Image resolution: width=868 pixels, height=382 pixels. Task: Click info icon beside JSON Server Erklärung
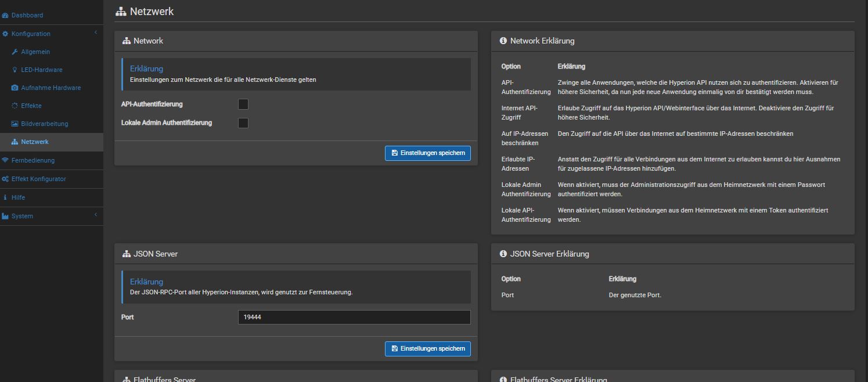503,254
